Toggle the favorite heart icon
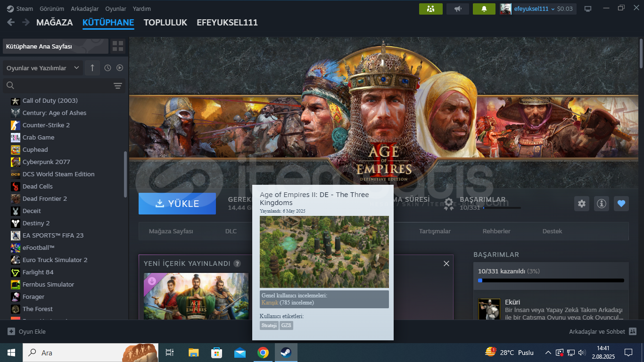 click(x=621, y=204)
